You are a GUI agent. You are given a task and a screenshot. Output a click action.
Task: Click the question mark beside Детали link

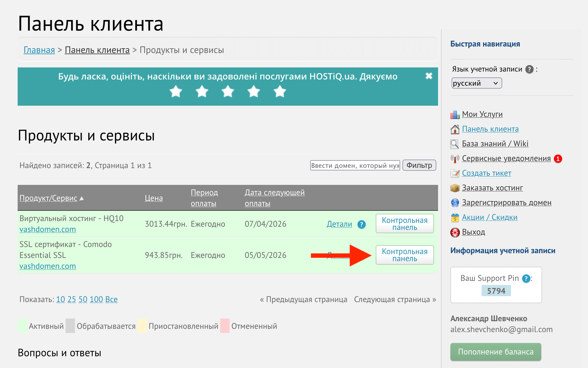[x=361, y=224]
